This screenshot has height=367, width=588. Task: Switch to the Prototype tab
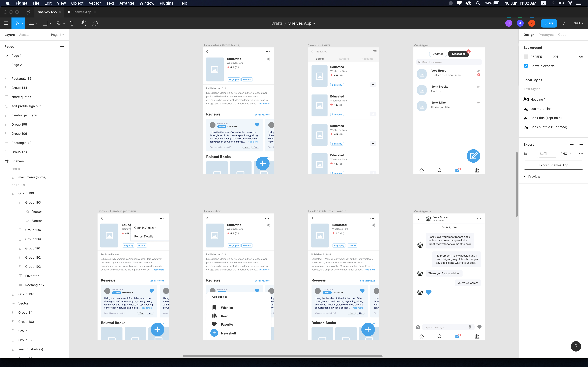pos(546,35)
